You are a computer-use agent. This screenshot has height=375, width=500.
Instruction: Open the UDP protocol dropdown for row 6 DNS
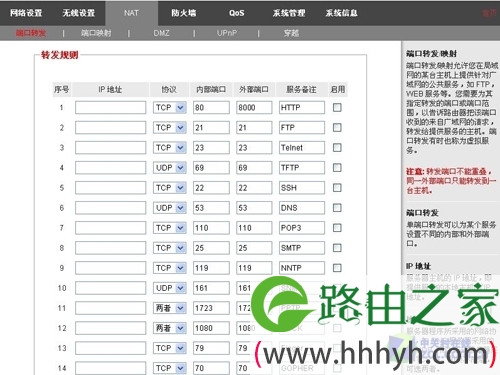[170, 208]
